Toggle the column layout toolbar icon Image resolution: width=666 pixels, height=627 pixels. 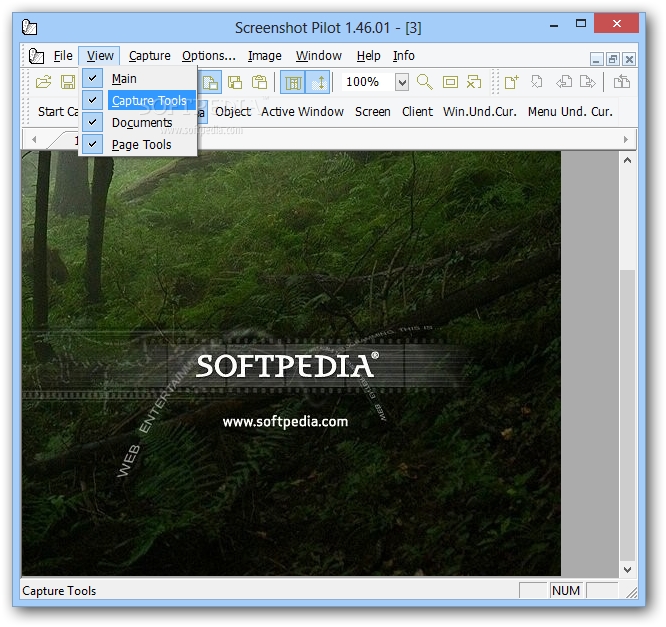tap(293, 82)
